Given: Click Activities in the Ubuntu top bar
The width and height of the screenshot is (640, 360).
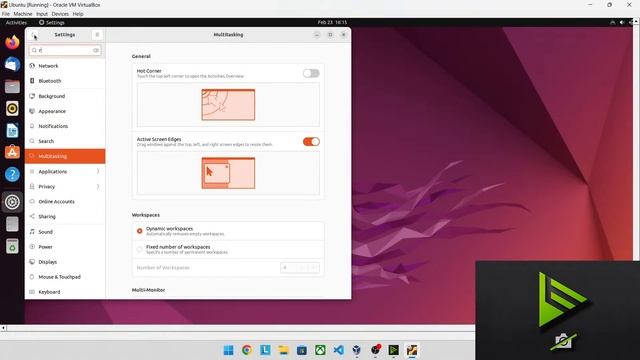Looking at the screenshot, I should (16, 22).
